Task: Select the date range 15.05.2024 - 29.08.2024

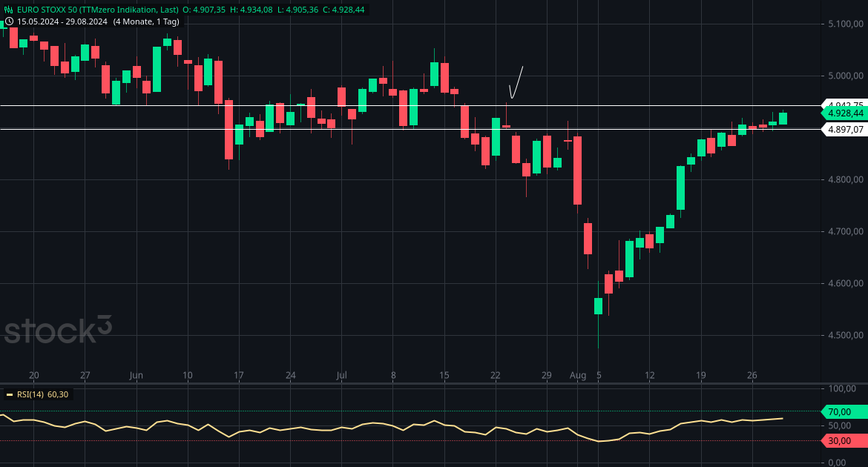Action: (62, 21)
